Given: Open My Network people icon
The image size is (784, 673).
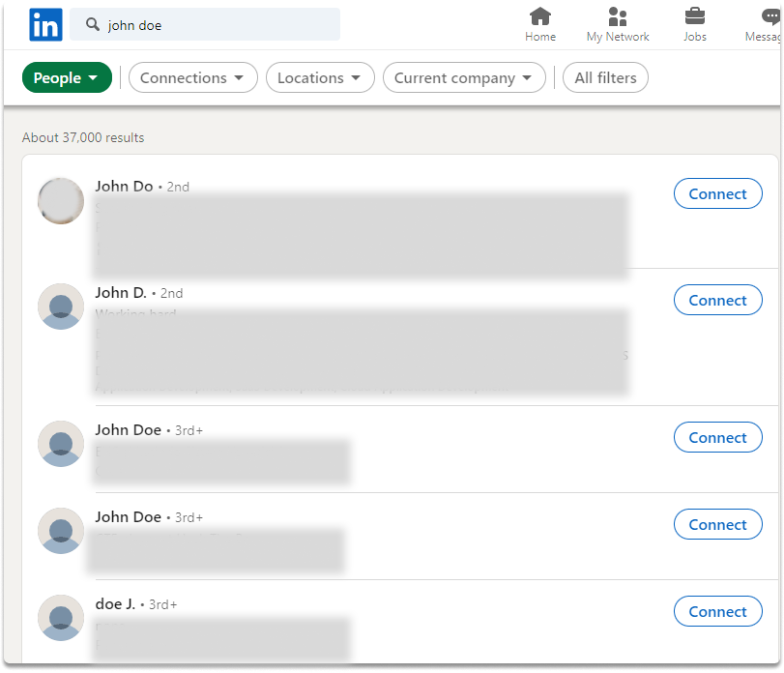Looking at the screenshot, I should (x=618, y=16).
